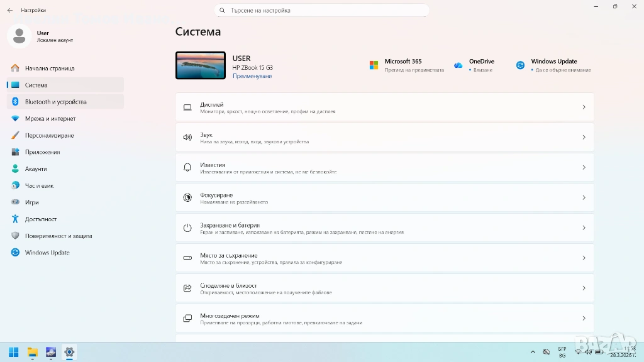644x362 pixels.
Task: Click the Windows Update status icon at top
Action: 520,65
